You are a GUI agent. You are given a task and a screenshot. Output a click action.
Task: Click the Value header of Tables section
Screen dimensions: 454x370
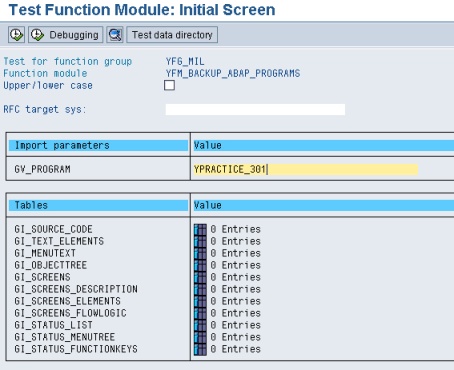tap(323, 205)
